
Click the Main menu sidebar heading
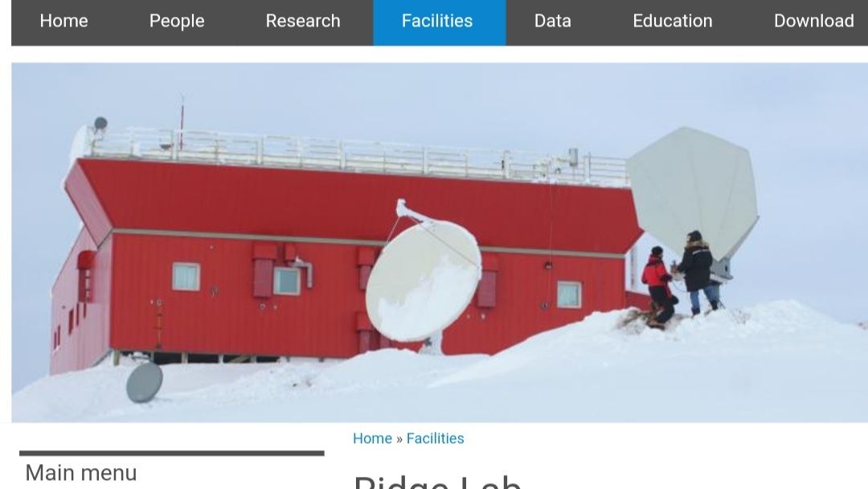coord(81,473)
